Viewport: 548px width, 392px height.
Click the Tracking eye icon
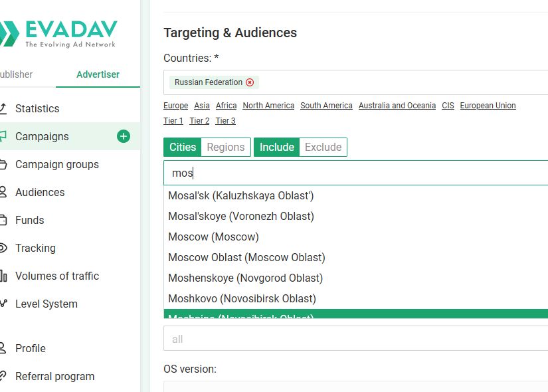point(3,248)
